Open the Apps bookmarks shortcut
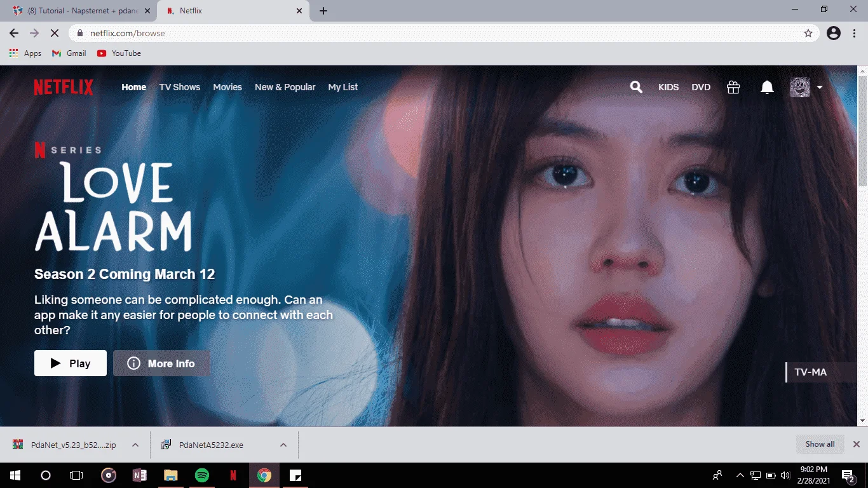This screenshot has width=868, height=488. (x=25, y=53)
